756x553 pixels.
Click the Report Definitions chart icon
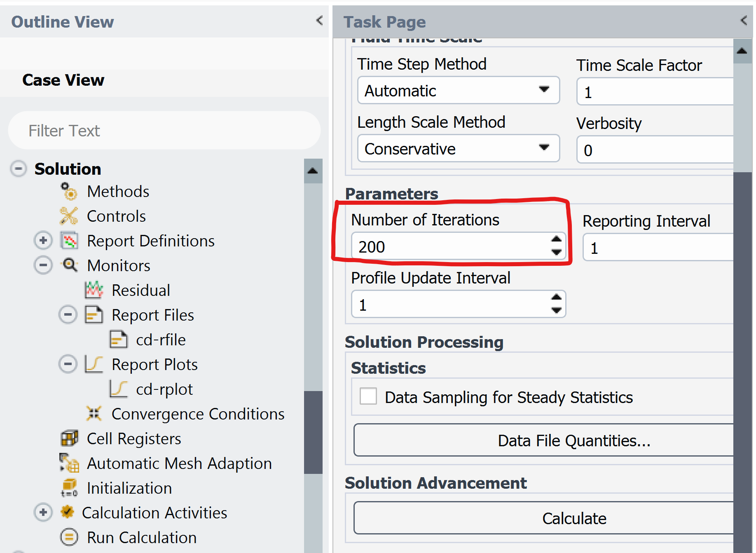[x=69, y=241]
